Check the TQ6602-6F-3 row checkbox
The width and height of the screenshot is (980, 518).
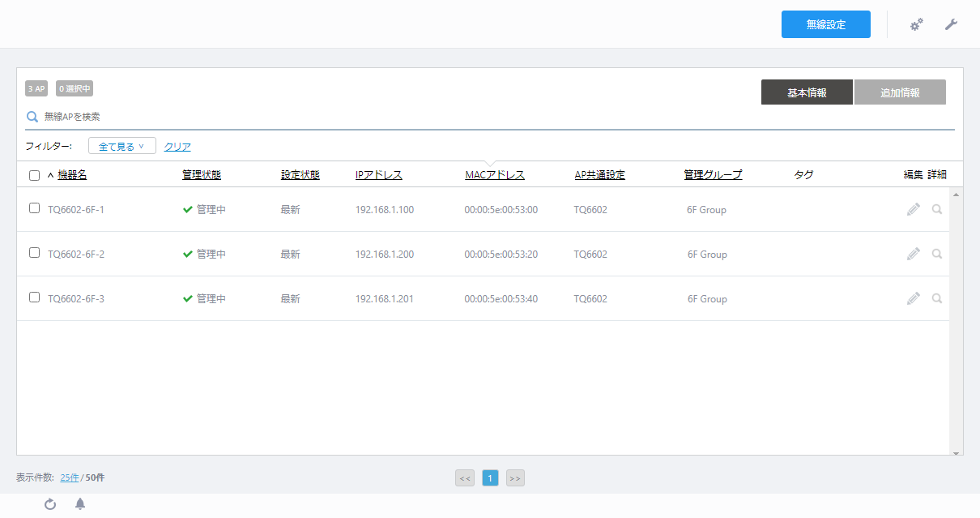tap(34, 297)
